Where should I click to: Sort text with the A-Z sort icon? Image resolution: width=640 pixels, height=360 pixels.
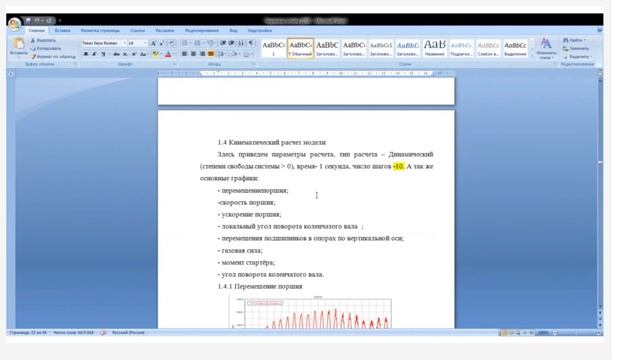point(241,43)
